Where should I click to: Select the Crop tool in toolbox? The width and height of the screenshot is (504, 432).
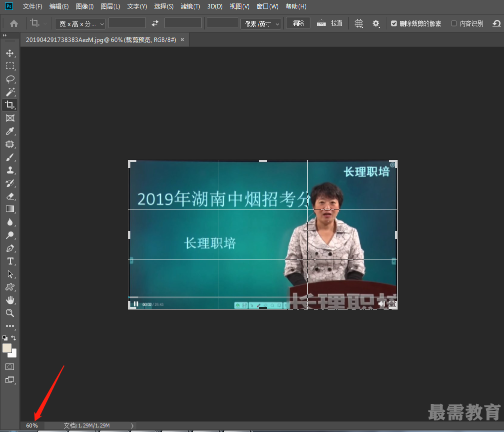click(x=10, y=105)
